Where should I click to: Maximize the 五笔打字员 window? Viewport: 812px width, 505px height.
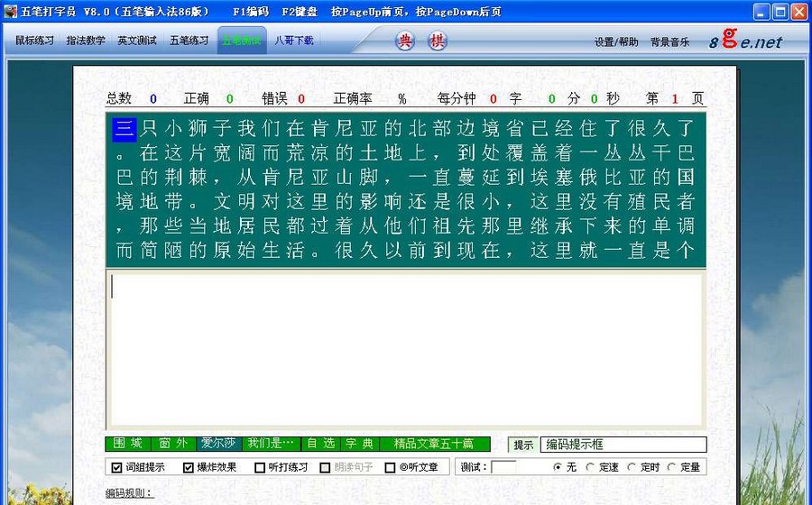coord(780,12)
